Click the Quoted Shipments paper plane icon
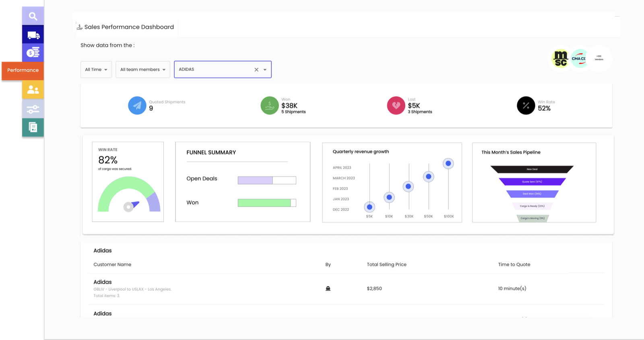644x340 pixels. (x=137, y=106)
